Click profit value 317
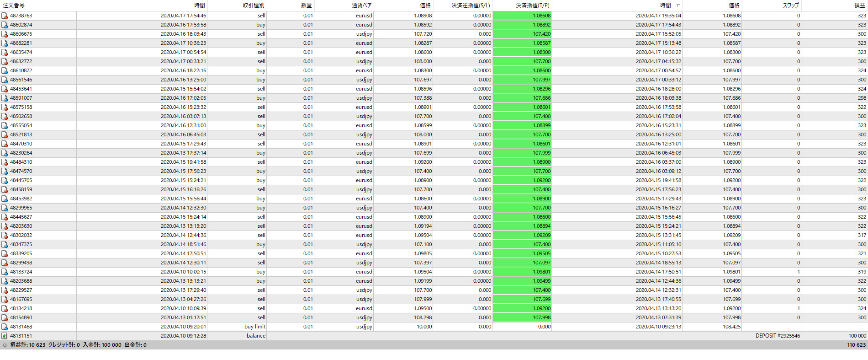868x360 pixels. pyautogui.click(x=862, y=235)
